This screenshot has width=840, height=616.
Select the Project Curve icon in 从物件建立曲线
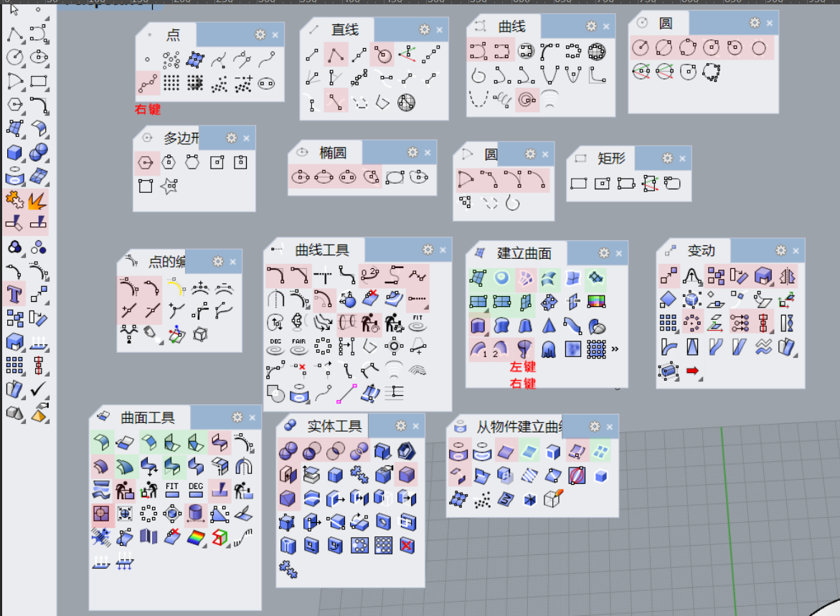point(458,452)
